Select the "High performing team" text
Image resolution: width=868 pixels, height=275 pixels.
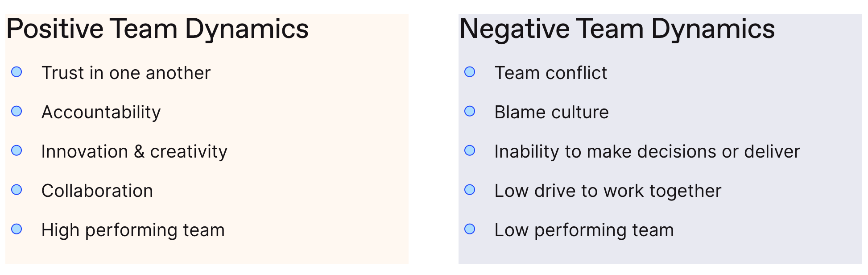tap(133, 230)
